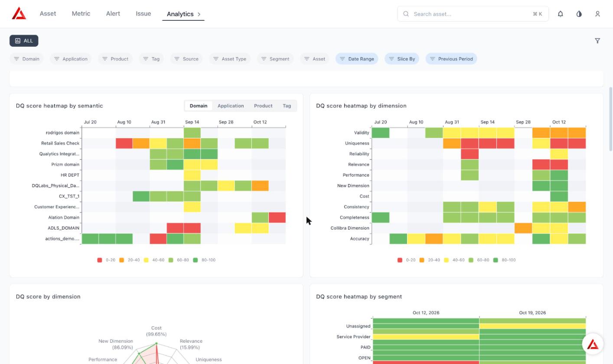Toggle 0-20 legend in dimension heatmap
The image size is (613, 364).
point(406,260)
